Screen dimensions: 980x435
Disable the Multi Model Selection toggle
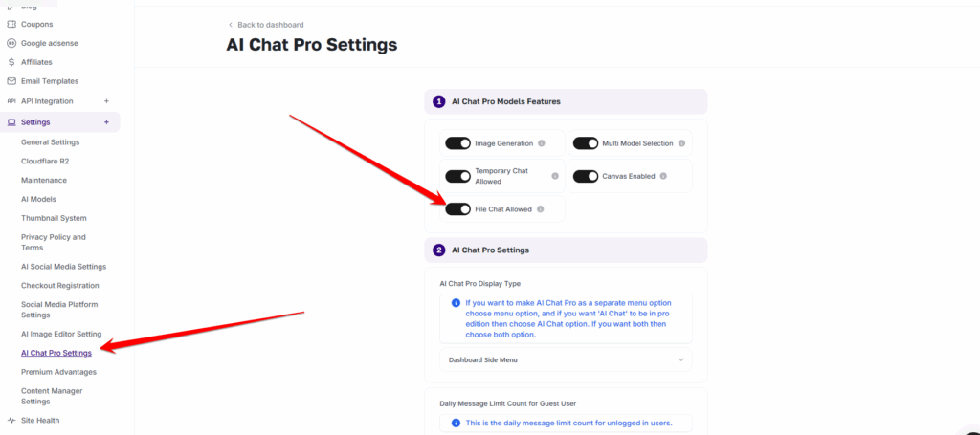(586, 143)
